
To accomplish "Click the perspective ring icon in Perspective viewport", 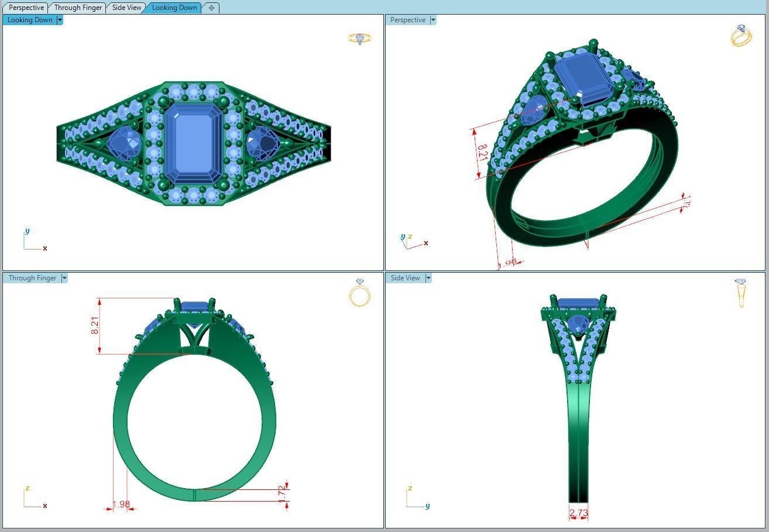I will tap(741, 36).
